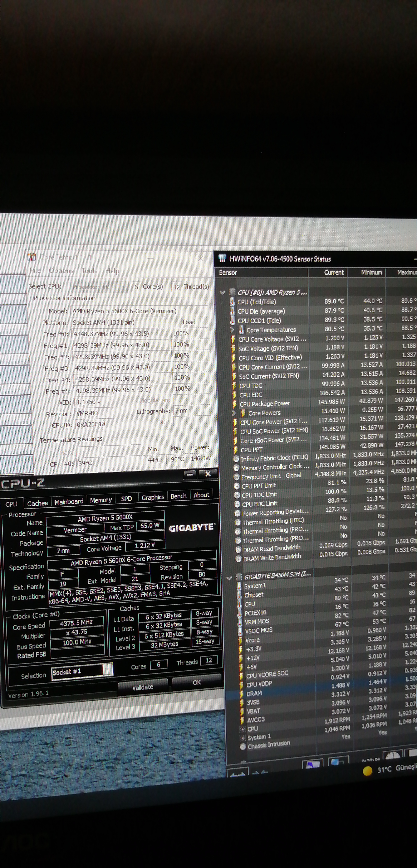
Task: Click the clock icon beside Frequency Limit - Global
Action: 237,477
